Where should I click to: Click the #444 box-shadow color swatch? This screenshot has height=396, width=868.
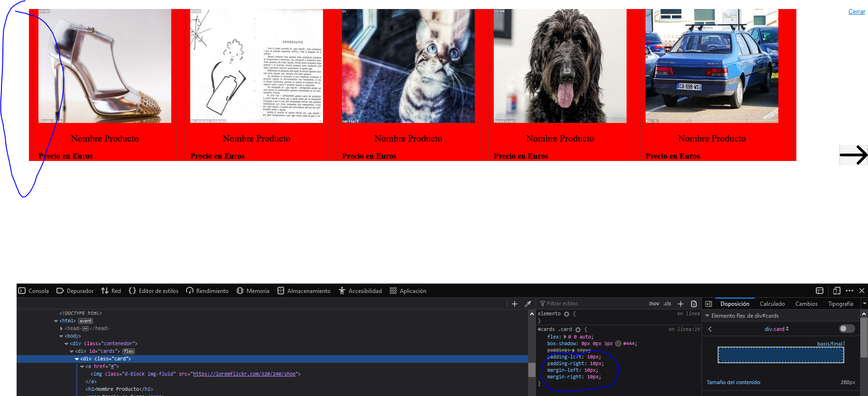(618, 344)
